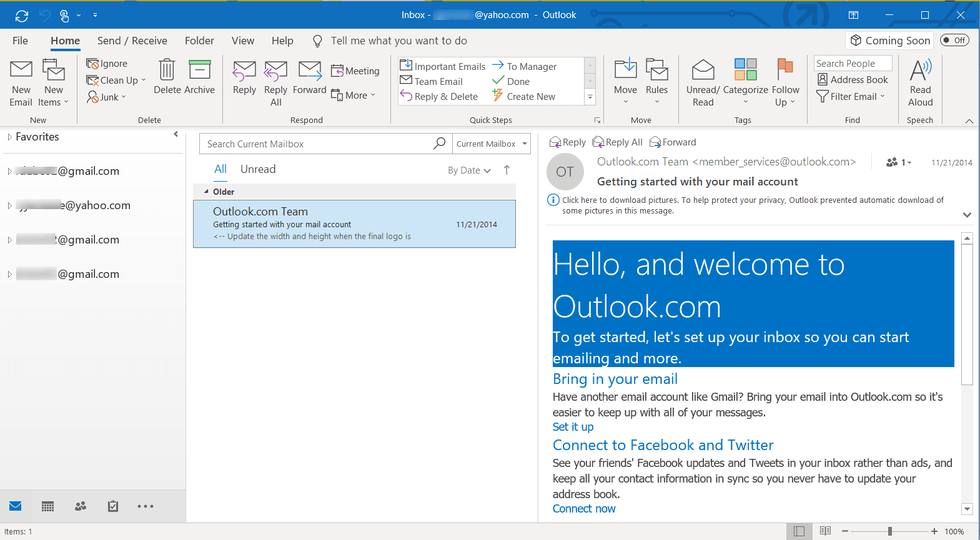
Task: Open Mail view in the navigation bar
Action: tap(16, 506)
